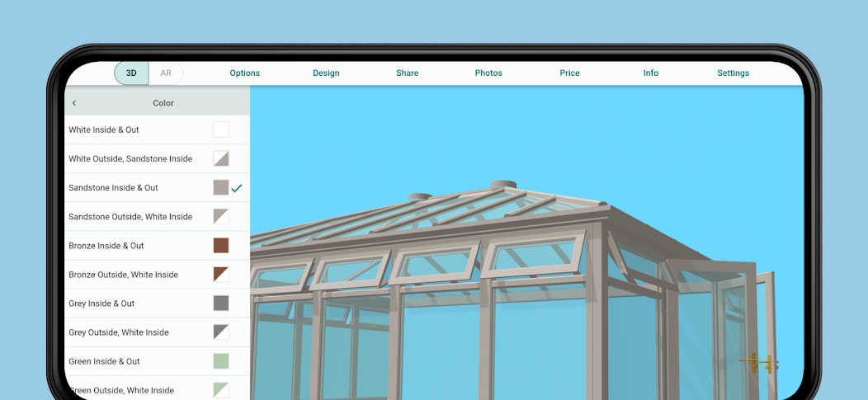The height and width of the screenshot is (400, 868).
Task: Click the Sandstone Inside & Out checkmark
Action: tap(237, 188)
